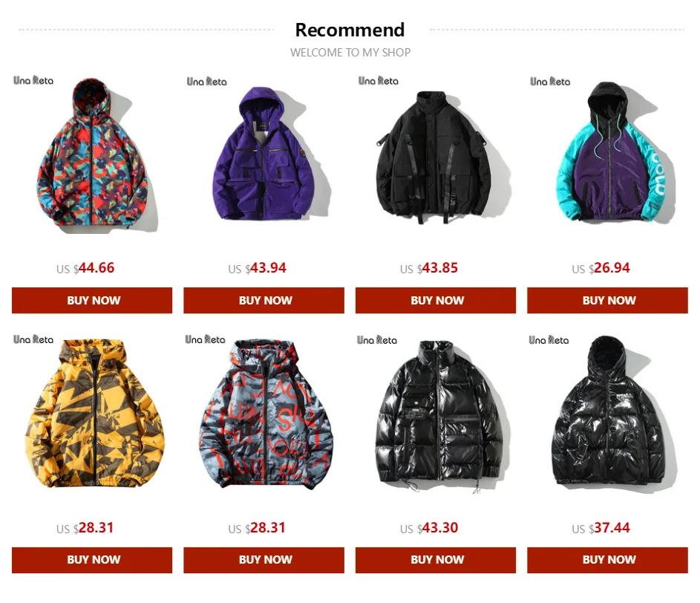Open the red and blue camo hooded jacket
700x603 pixels.
(92, 155)
